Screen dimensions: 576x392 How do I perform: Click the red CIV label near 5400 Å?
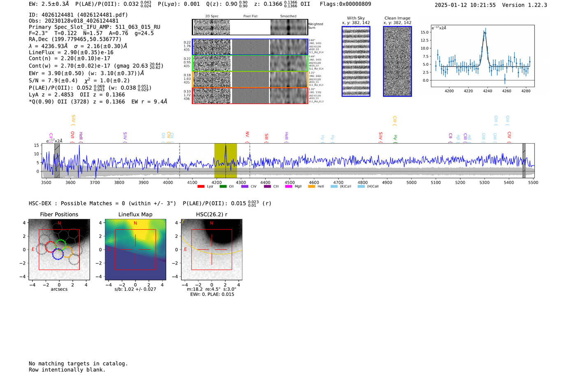(x=509, y=136)
